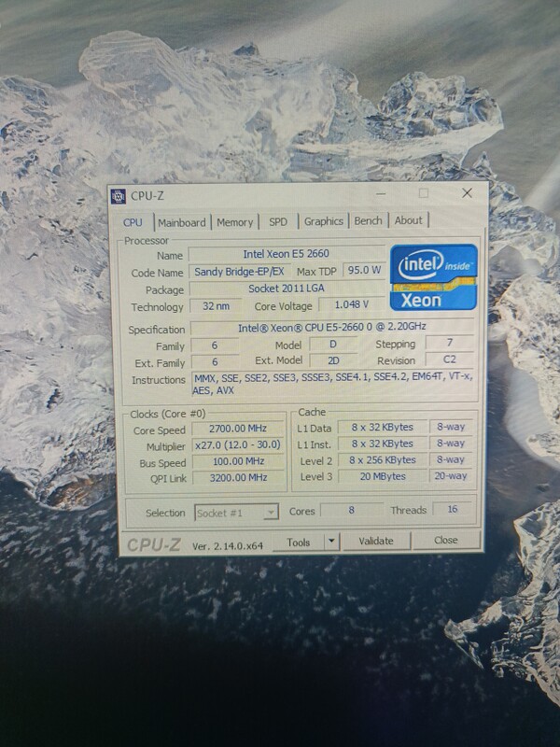Click the Core Voltage value 1.048 V
This screenshot has height=747, width=560.
tap(352, 304)
